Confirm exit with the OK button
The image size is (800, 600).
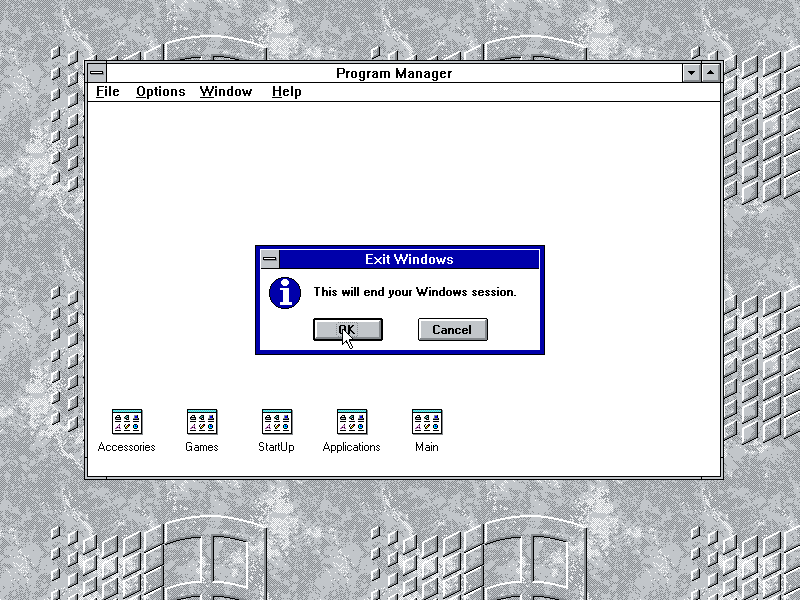tap(348, 330)
